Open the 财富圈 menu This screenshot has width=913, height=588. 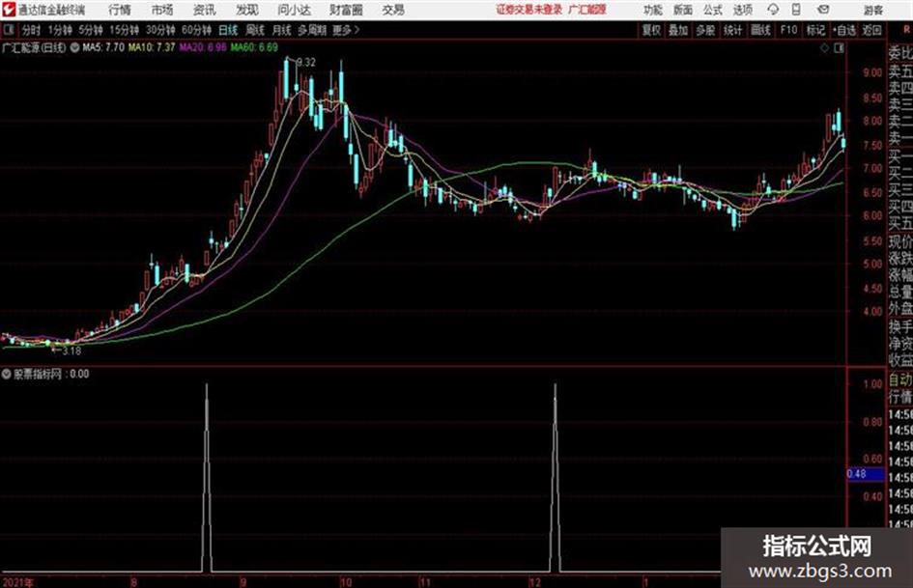coord(346,10)
